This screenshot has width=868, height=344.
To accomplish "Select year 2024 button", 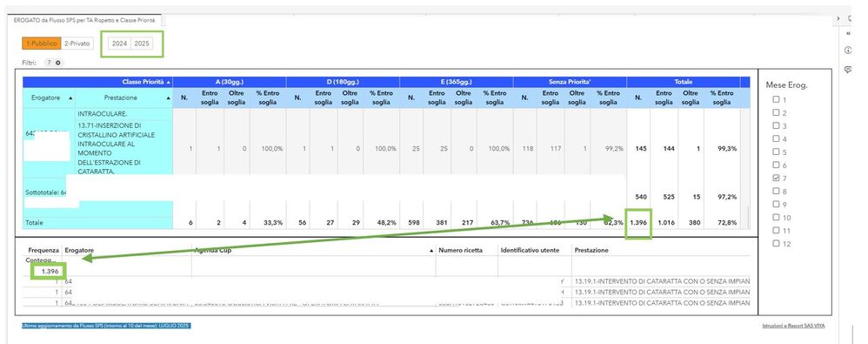I will 119,44.
